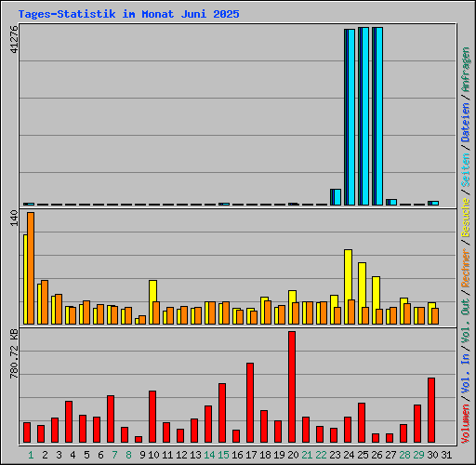
Task: Click the tallest red volume bar for day 20
Action: (292, 387)
